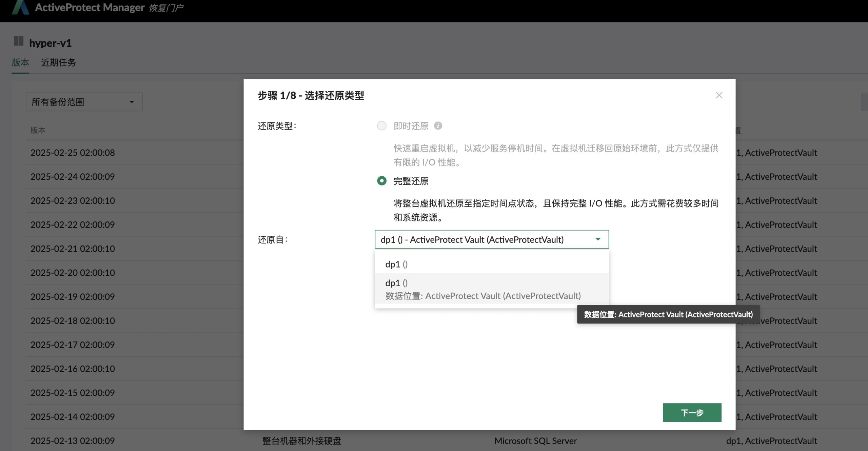
Task: Click the 版本 column header
Action: coord(38,130)
